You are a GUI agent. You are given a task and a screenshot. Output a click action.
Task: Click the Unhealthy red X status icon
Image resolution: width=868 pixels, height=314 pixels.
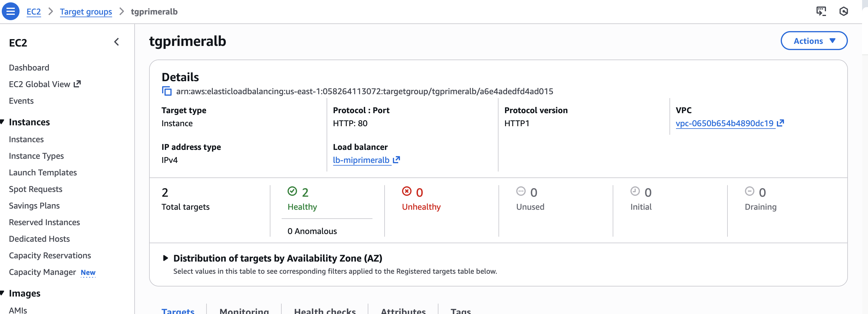407,191
